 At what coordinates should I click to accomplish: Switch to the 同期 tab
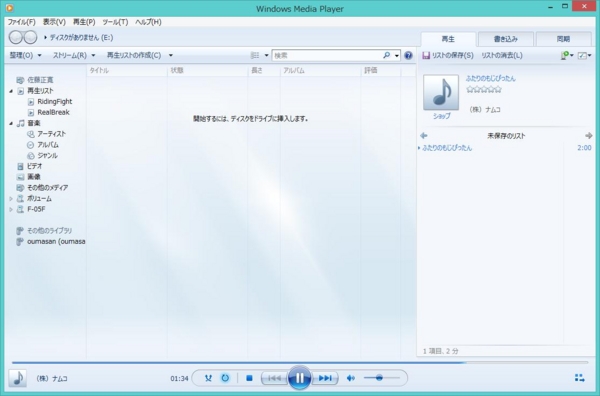pyautogui.click(x=563, y=39)
